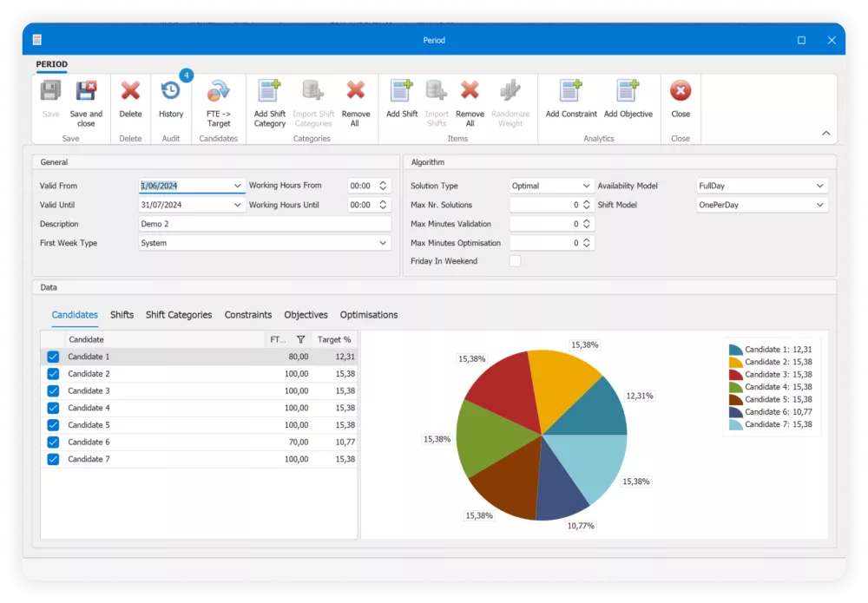Uncheck Candidate 3 checkbox
This screenshot has width=868, height=603.
click(53, 391)
